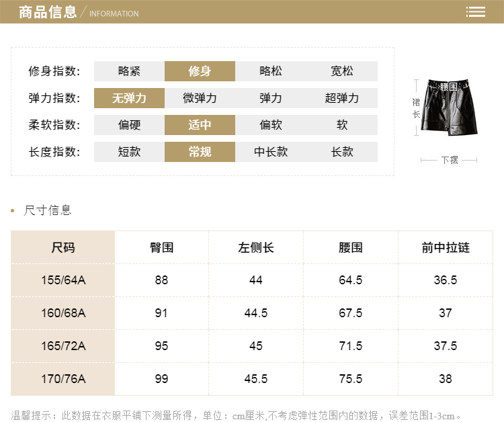Viewport: 504px width, 422px height.
Task: Click the 尺码 column header
Action: coord(63,247)
